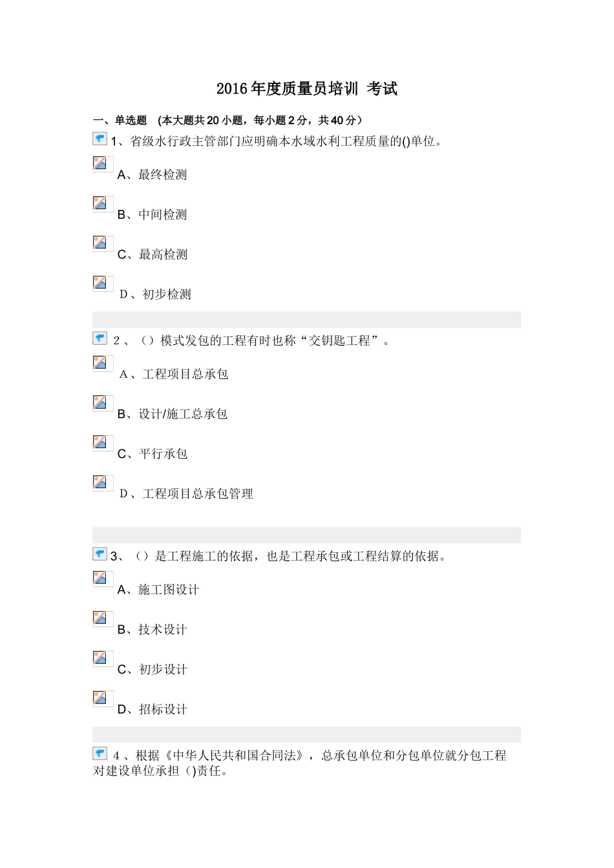Click the title 2016年度质量员培训 考试

306,89
